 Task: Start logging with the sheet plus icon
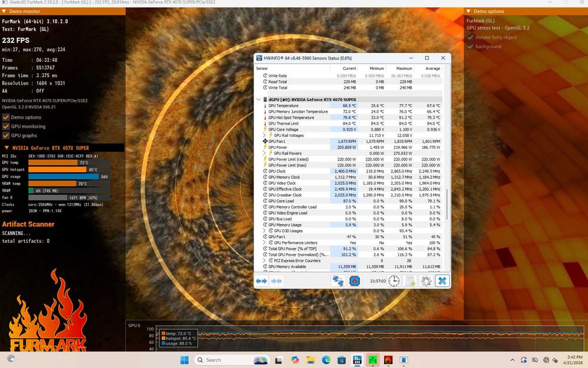(410, 281)
